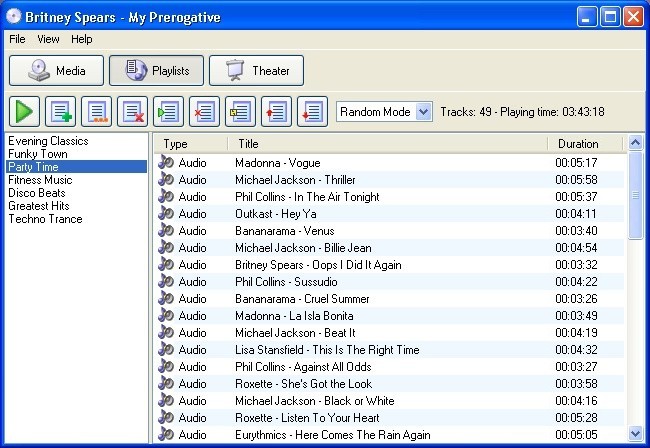Screen dimensions: 650x448
Task: Open the Help menu
Action: click(82, 39)
